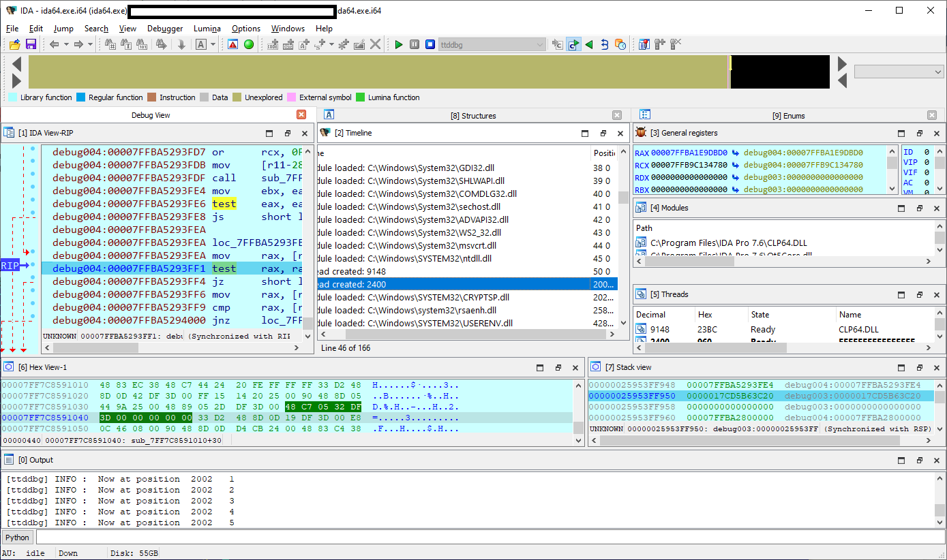Click the Python command input field
Image resolution: width=947 pixels, height=560 pixels.
477,538
